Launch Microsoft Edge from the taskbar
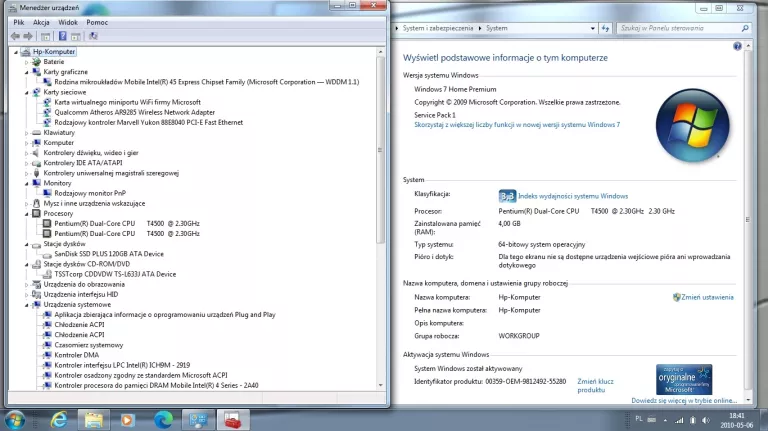768x431 pixels. [x=162, y=418]
